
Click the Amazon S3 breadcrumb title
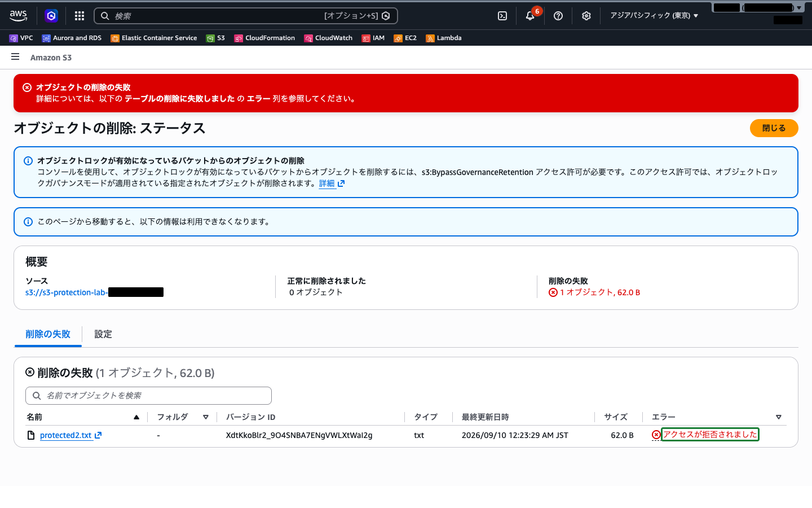pos(51,58)
